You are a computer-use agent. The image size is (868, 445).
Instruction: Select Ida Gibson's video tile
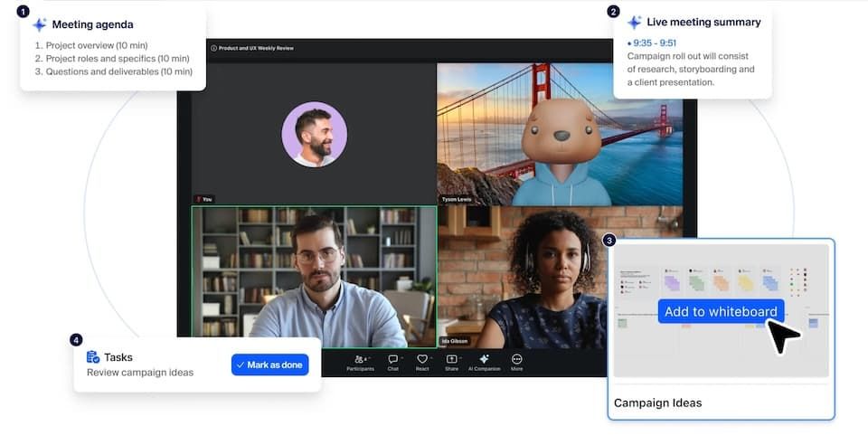pos(560,278)
